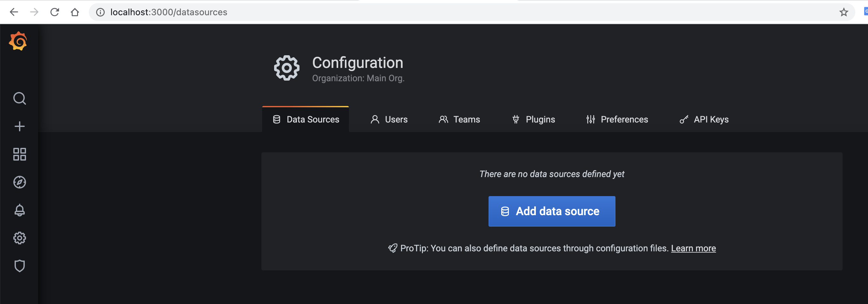
Task: Click the Grafana logo in sidebar
Action: coord(18,41)
